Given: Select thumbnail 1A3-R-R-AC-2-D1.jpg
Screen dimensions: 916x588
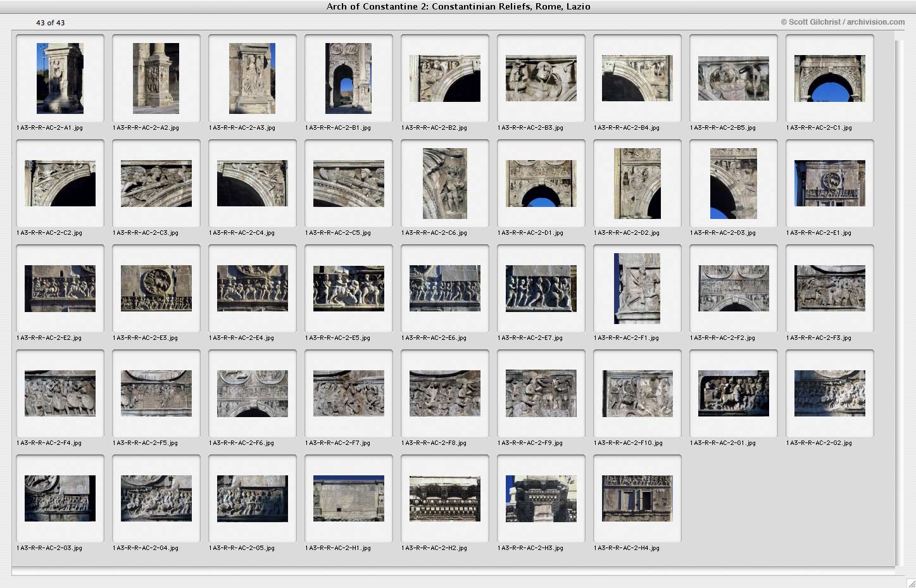Looking at the screenshot, I should [x=541, y=184].
